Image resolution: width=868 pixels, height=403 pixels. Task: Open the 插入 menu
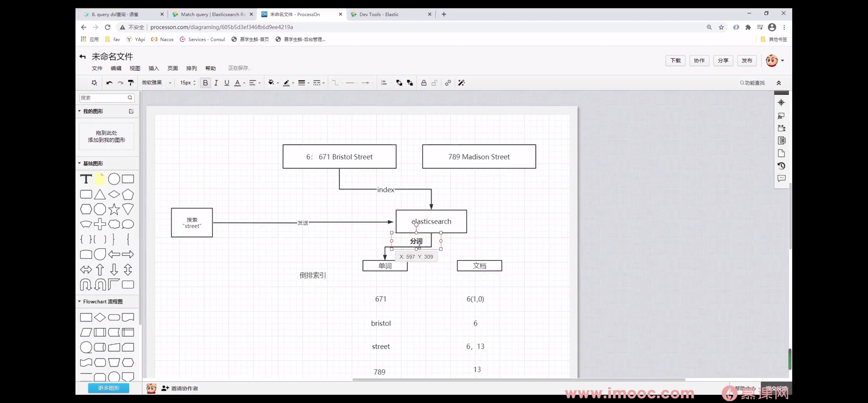tap(154, 68)
